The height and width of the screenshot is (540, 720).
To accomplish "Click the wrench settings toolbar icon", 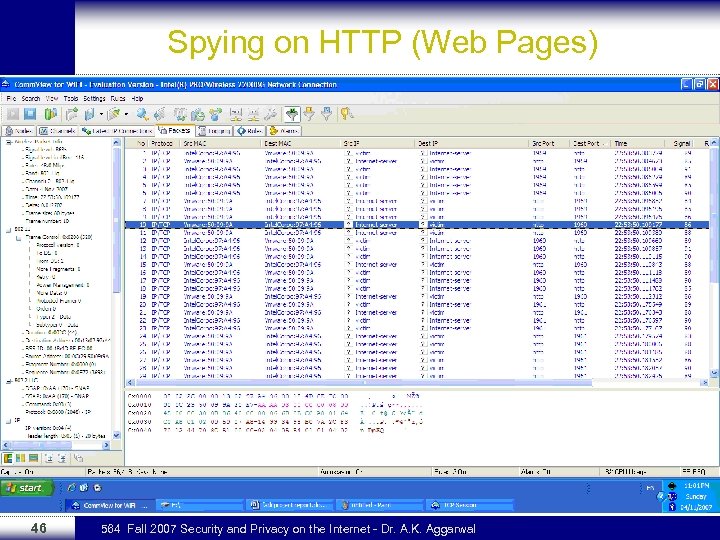I will (271, 114).
